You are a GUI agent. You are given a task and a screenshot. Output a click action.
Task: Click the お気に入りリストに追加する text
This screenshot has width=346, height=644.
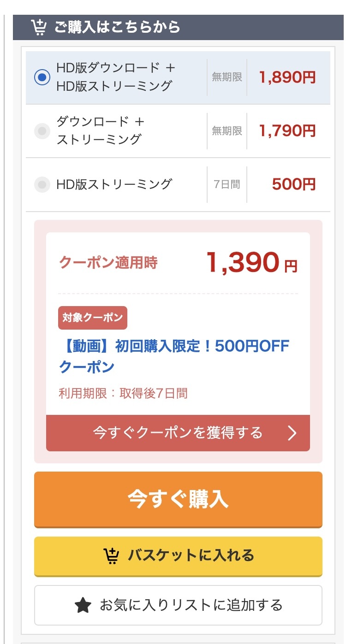(191, 605)
